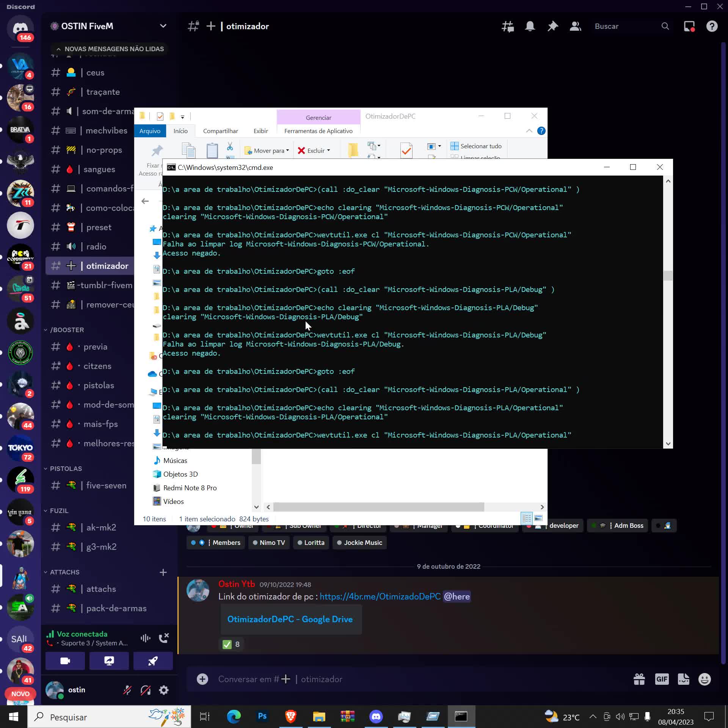This screenshot has height=728, width=728.
Task: Start screen sharing from the voice panel
Action: click(109, 661)
